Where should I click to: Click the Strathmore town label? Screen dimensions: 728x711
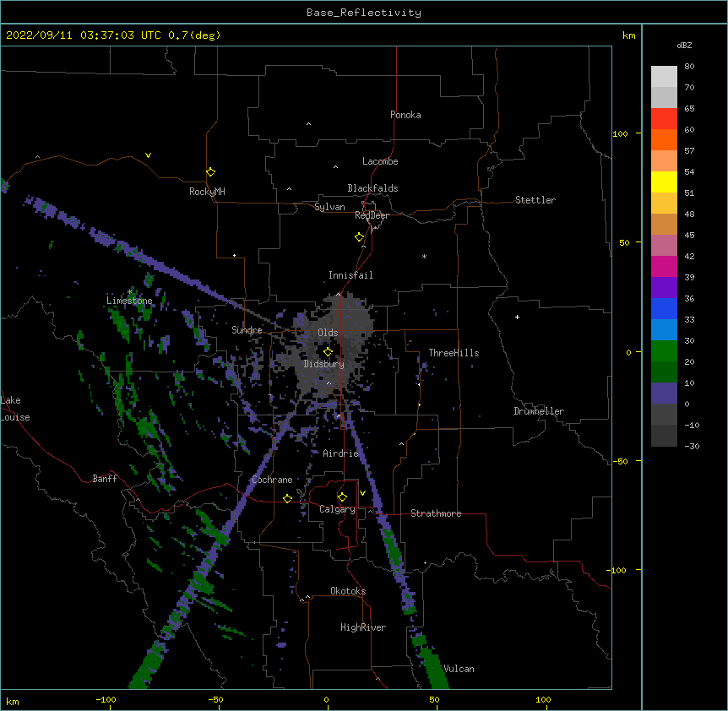(x=436, y=513)
